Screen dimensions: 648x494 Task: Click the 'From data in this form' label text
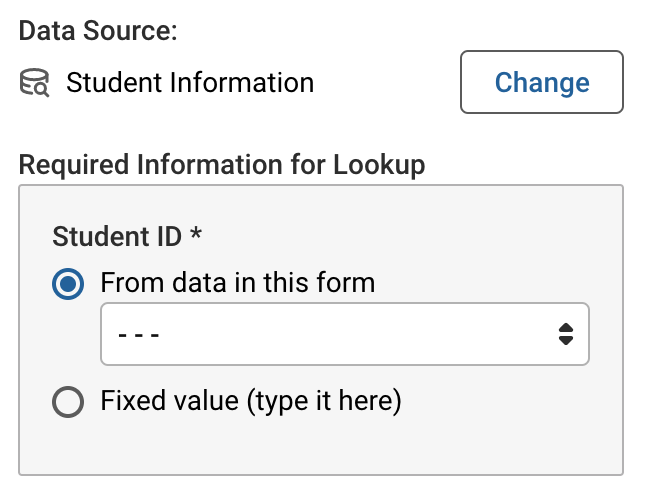(237, 283)
